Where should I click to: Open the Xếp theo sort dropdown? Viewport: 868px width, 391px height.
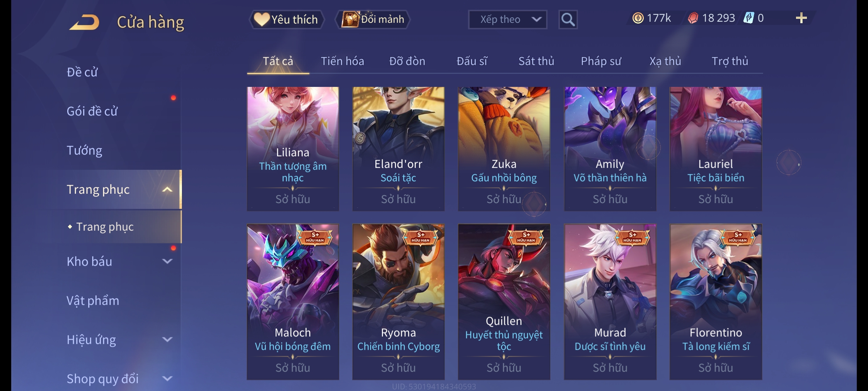[507, 20]
